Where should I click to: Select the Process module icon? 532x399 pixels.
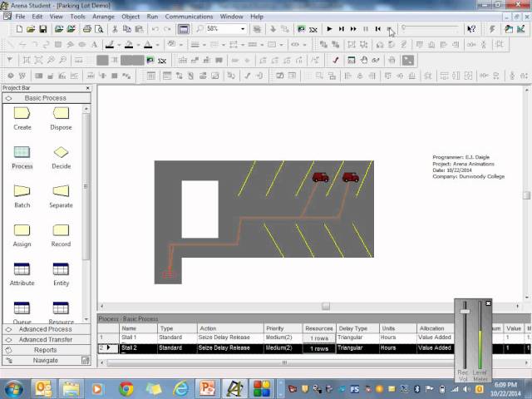point(22,152)
